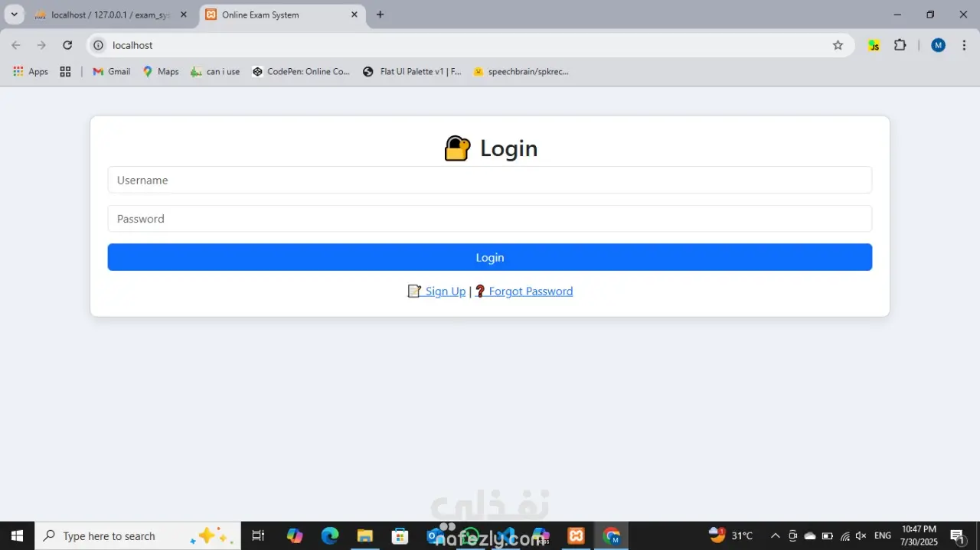This screenshot has width=980, height=550.
Task: Open File Explorer from the taskbar
Action: [364, 535]
